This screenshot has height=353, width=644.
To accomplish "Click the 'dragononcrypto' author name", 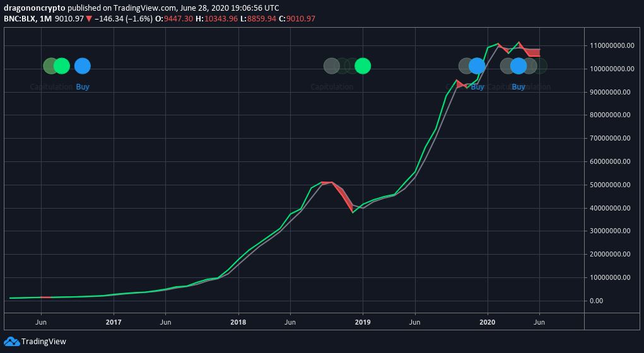I will pos(35,8).
